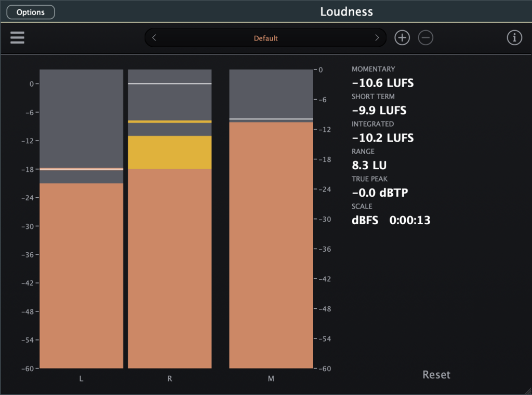The width and height of the screenshot is (532, 395).
Task: Click the L channel label
Action: [81, 379]
